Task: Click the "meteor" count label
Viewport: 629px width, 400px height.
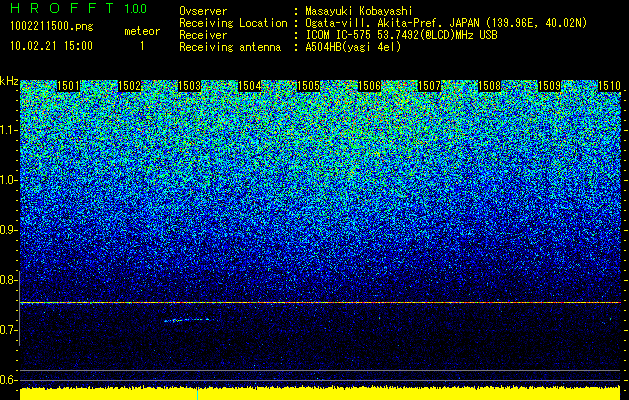Action: click(x=142, y=31)
